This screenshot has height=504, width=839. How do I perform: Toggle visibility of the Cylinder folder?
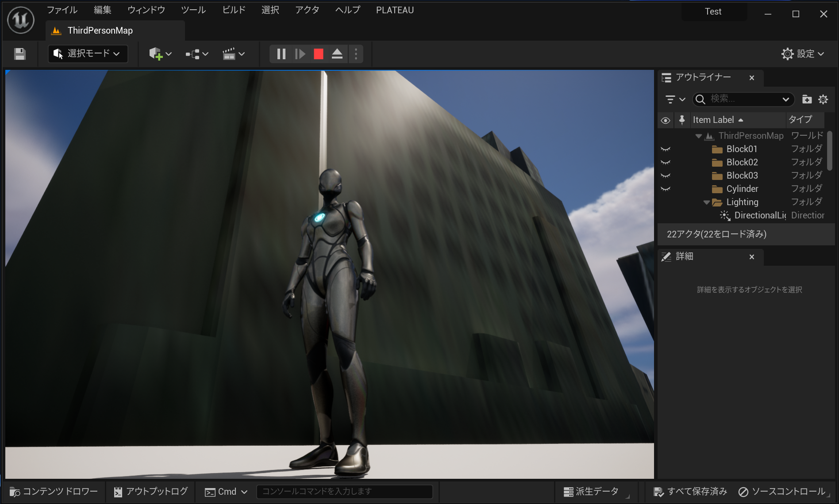(x=666, y=189)
